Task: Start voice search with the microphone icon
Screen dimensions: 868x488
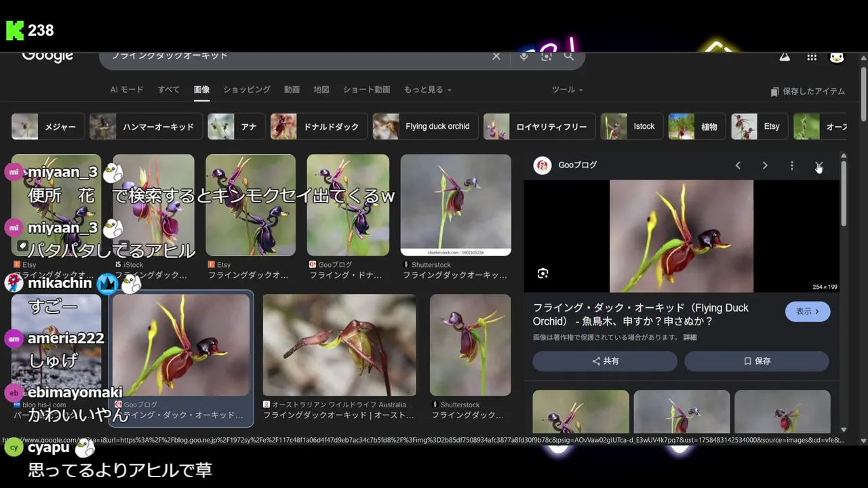Action: [524, 56]
